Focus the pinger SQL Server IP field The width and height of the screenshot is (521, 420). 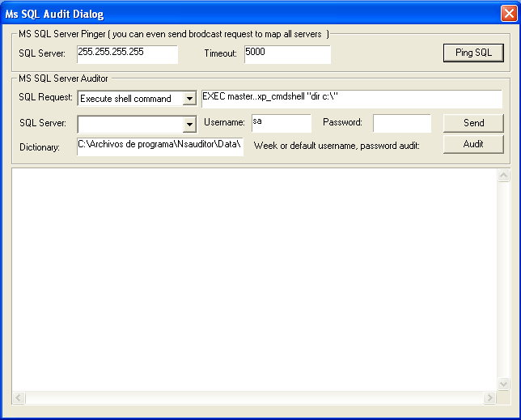coord(127,54)
